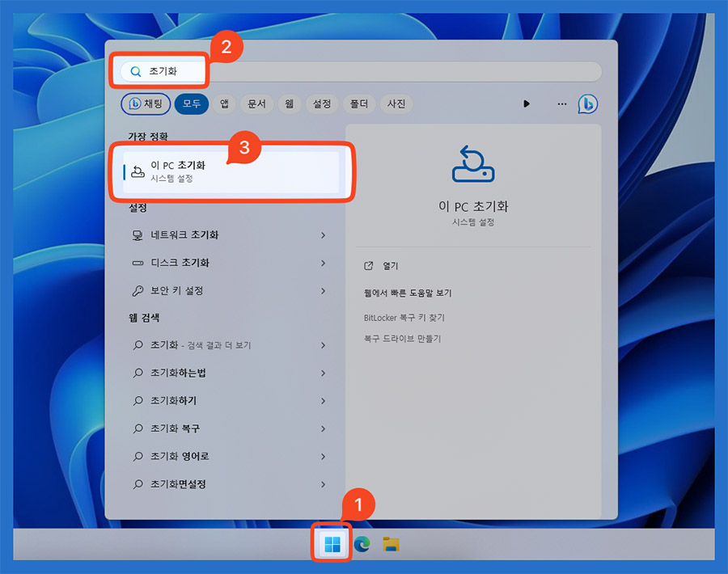Click 이 PC 초기화 title in preview pane
Screen dimensions: 728x574
pyautogui.click(x=473, y=206)
